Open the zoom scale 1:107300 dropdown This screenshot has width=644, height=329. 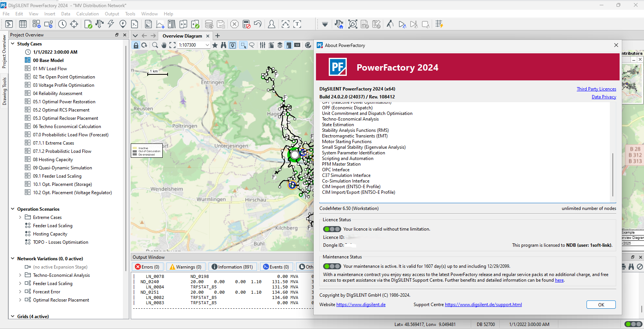pos(207,45)
